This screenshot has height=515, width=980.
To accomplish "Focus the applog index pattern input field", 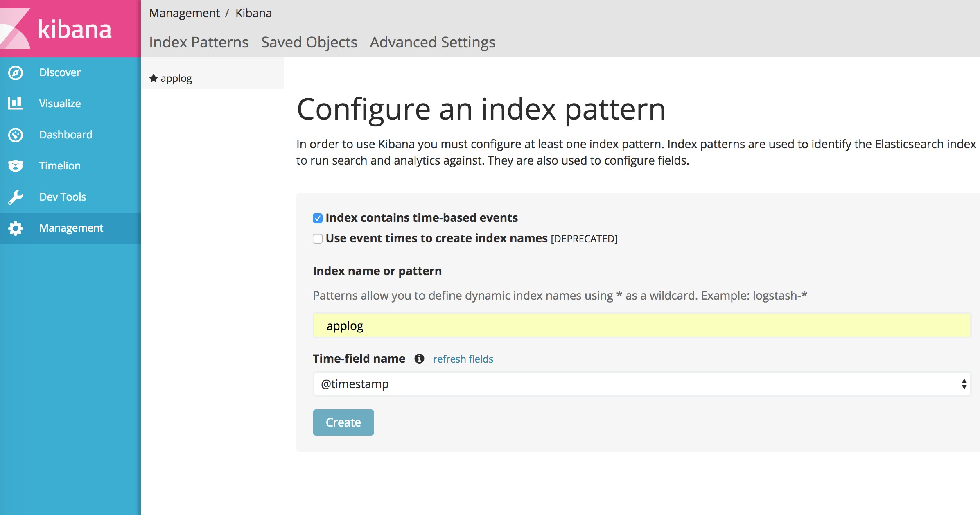I will point(642,325).
